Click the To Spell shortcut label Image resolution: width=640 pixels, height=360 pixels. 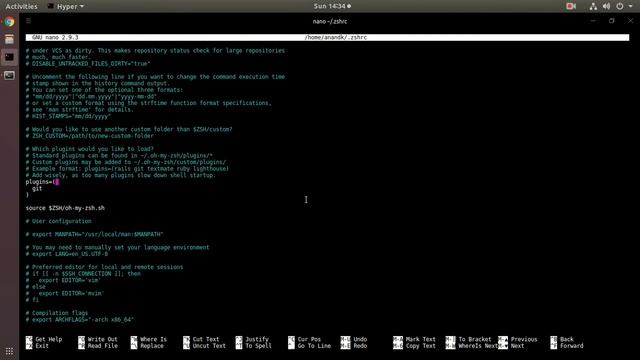(x=258, y=346)
